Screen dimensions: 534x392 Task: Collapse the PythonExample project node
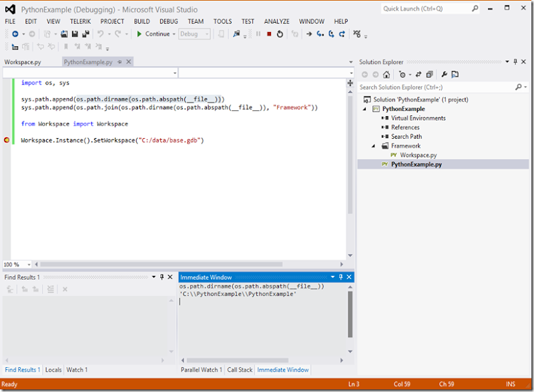click(364, 109)
